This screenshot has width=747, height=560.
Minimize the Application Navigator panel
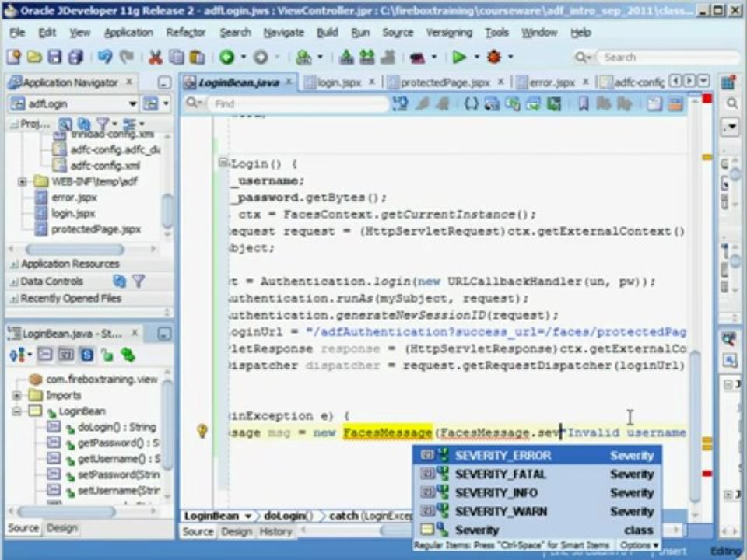pos(164,83)
